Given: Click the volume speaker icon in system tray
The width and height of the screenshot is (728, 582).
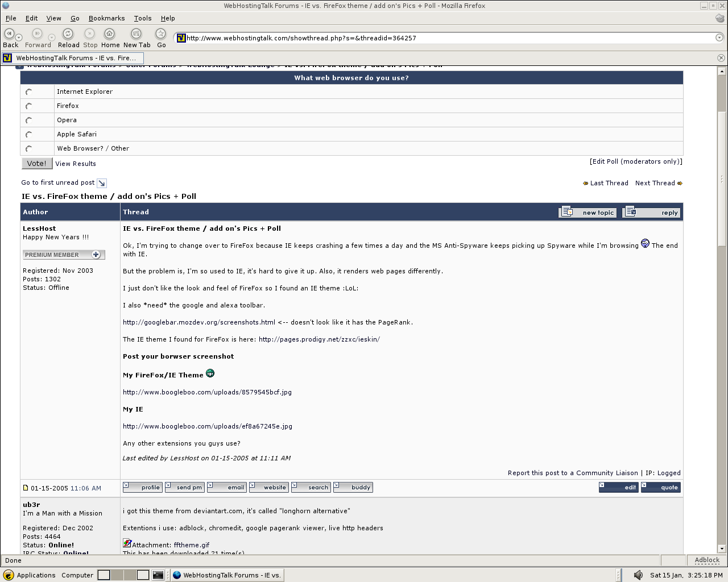Looking at the screenshot, I should pos(638,575).
